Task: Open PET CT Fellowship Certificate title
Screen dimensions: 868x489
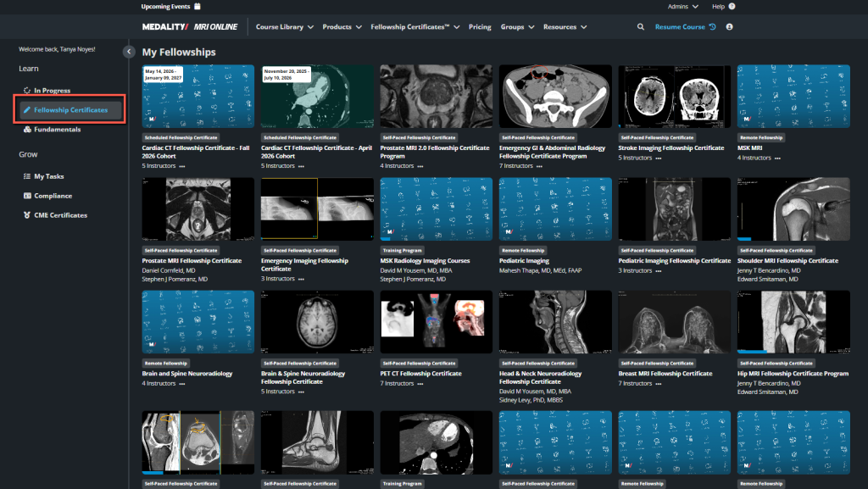Action: pyautogui.click(x=420, y=374)
